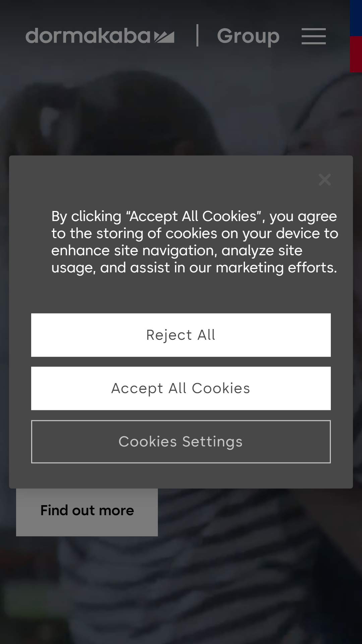362x644 pixels.
Task: Dismiss the cookie banner with the X
Action: click(x=324, y=179)
